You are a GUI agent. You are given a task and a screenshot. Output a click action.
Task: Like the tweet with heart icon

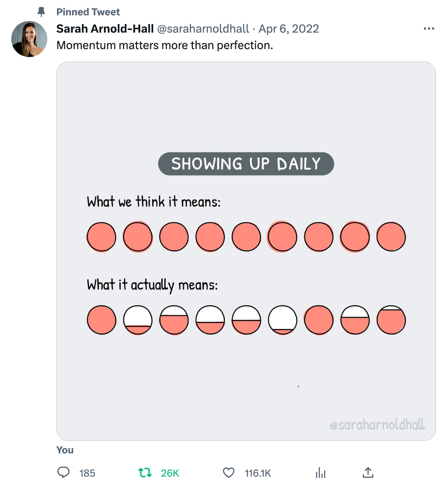coord(229,472)
